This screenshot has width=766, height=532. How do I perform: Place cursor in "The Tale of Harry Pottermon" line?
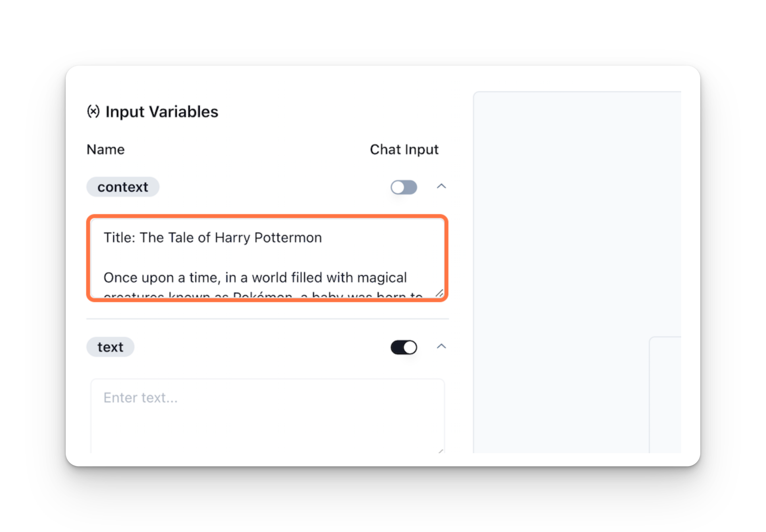(230, 238)
